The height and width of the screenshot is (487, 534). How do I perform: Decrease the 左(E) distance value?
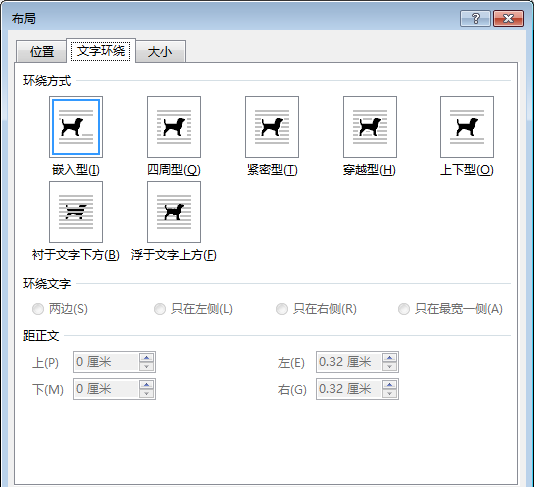pyautogui.click(x=390, y=366)
